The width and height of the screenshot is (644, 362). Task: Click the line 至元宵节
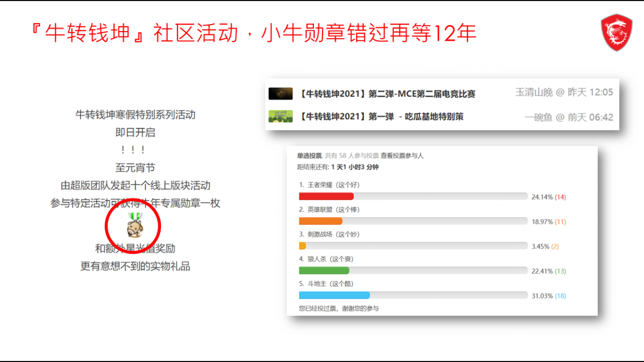(x=135, y=168)
